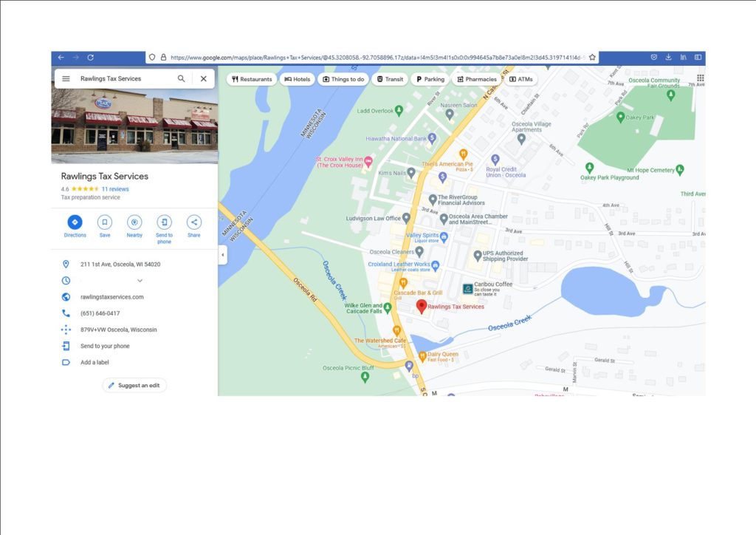Filter map by Restaurants
Screen dimensions: 756x535
tap(252, 79)
